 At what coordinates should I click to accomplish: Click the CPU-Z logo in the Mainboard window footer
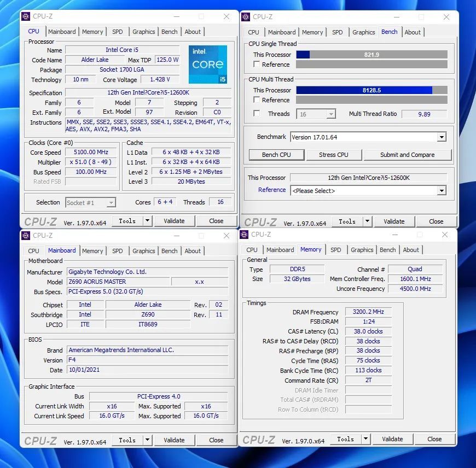(40, 440)
